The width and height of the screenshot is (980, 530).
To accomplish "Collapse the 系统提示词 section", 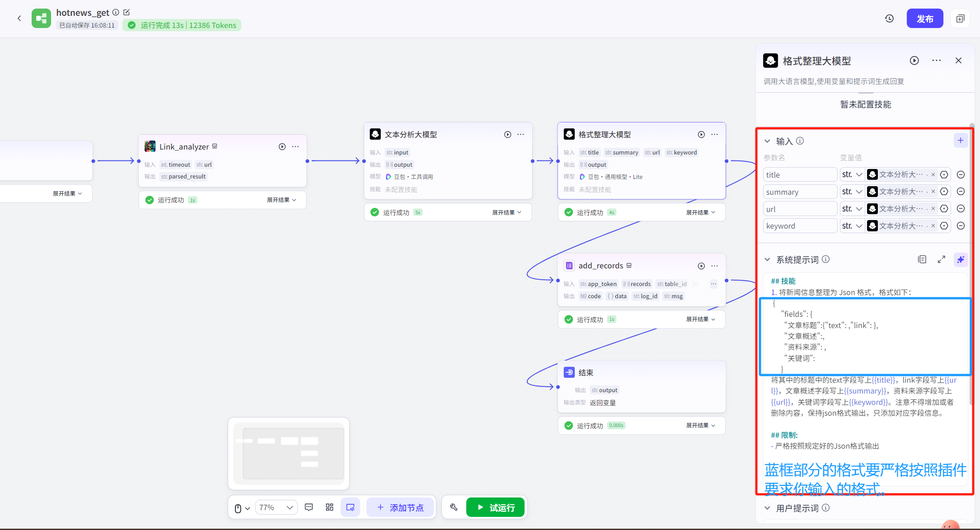I will click(767, 259).
